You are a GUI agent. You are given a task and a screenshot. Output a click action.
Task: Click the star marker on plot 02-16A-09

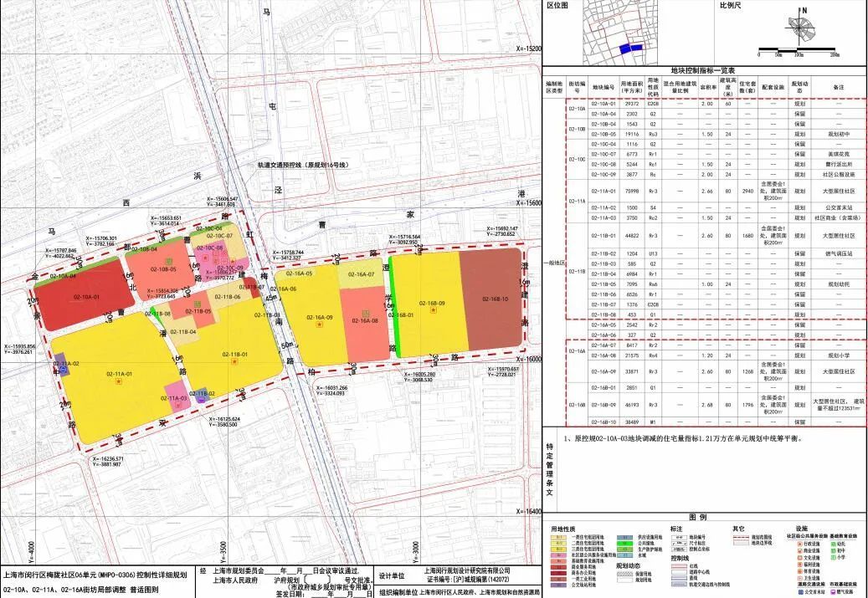tap(320, 325)
